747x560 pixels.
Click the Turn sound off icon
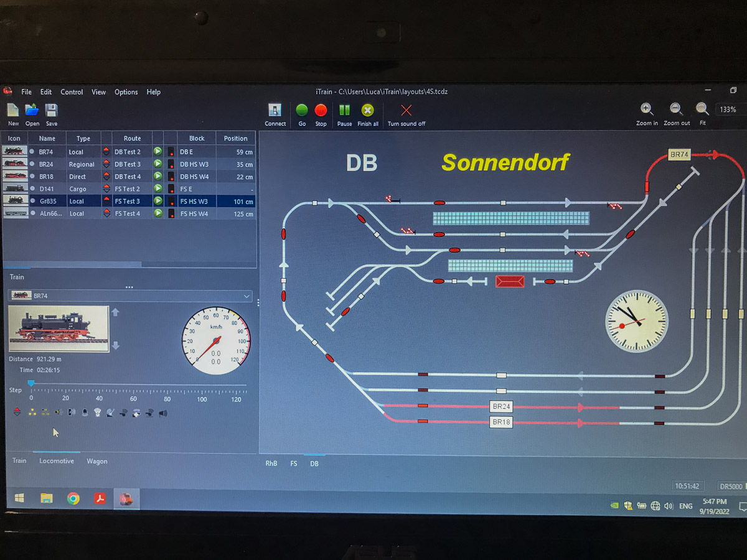click(x=406, y=111)
